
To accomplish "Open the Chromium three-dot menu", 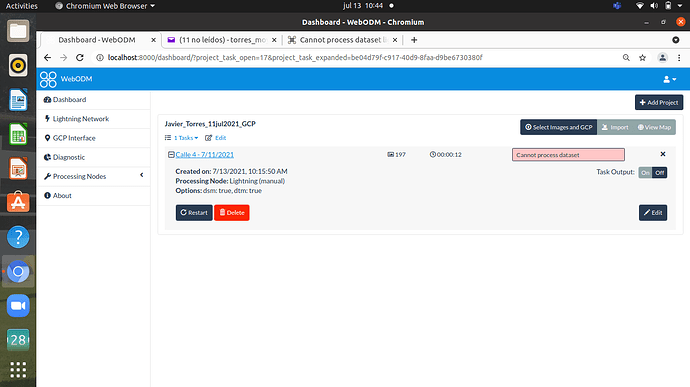I will (679, 58).
